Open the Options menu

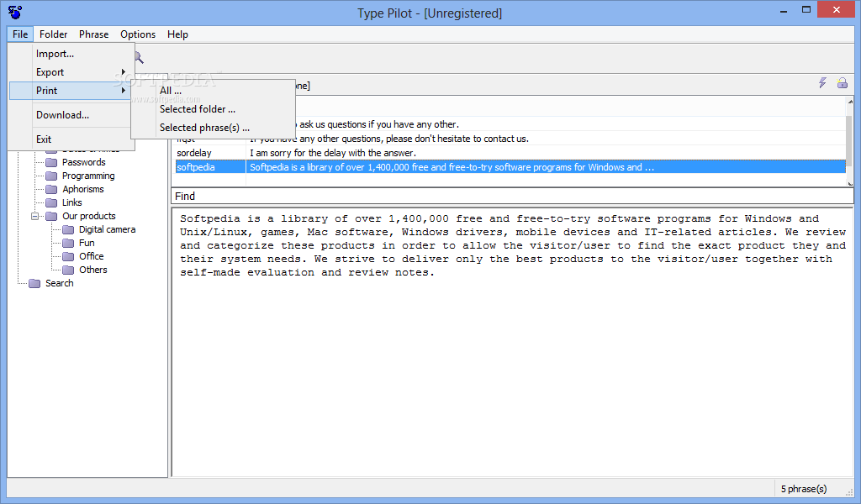[138, 34]
